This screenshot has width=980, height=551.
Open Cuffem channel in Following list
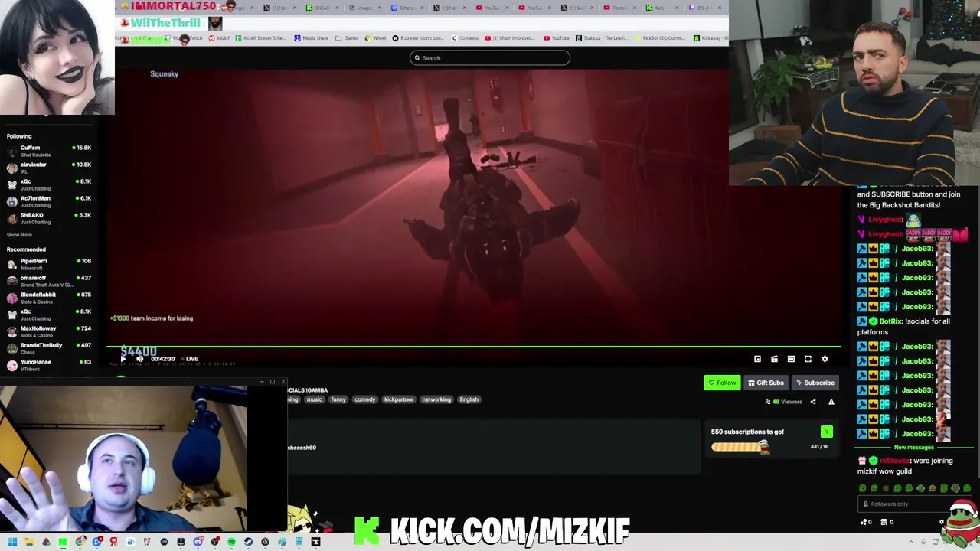point(49,151)
